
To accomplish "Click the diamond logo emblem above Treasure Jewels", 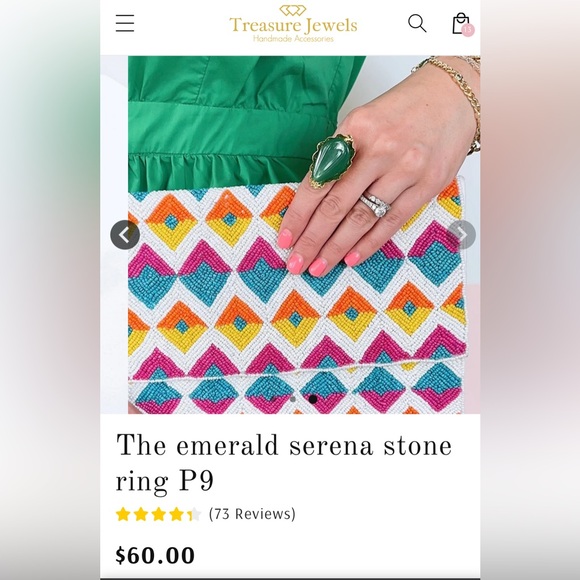I will coord(293,10).
